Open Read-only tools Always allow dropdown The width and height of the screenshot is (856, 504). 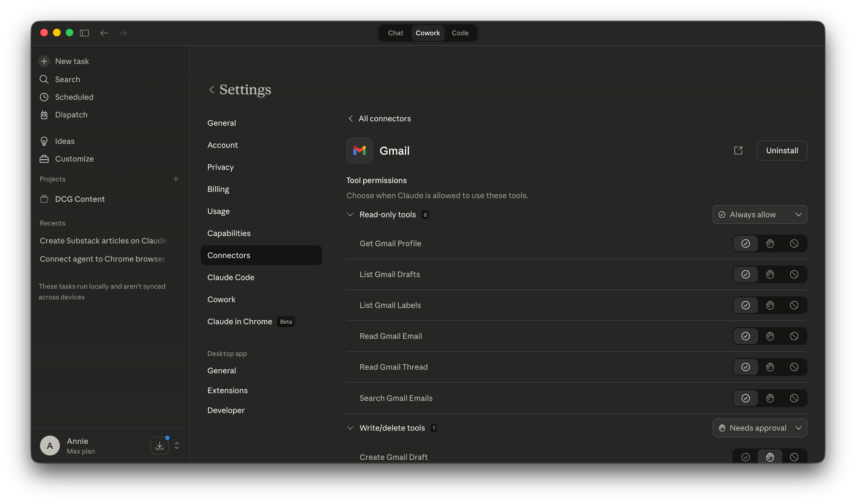point(759,215)
